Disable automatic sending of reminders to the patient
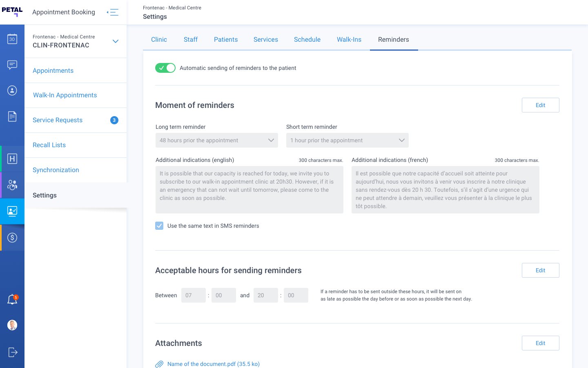Viewport: 588px width, 368px height. pos(165,67)
